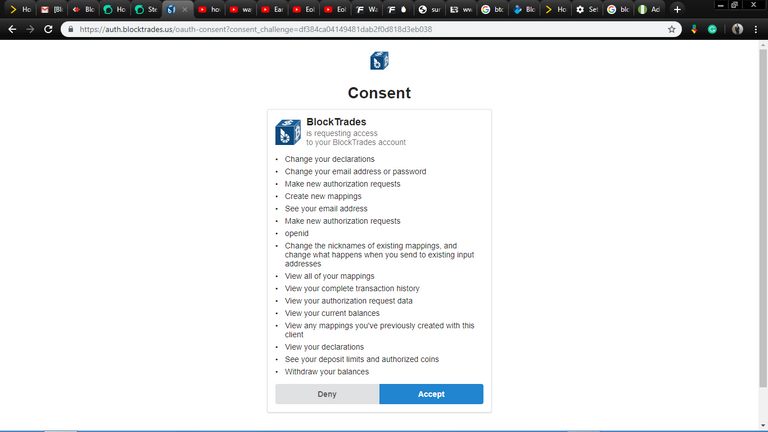768x432 pixels.
Task: Go forward to the next page
Action: coord(30,29)
